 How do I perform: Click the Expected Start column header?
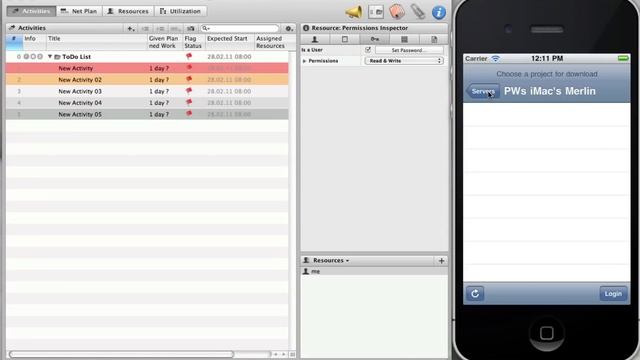pyautogui.click(x=230, y=42)
